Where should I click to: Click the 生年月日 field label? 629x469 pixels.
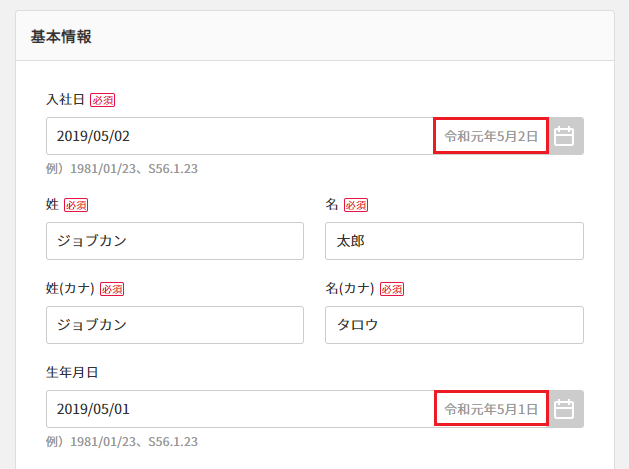pos(72,372)
